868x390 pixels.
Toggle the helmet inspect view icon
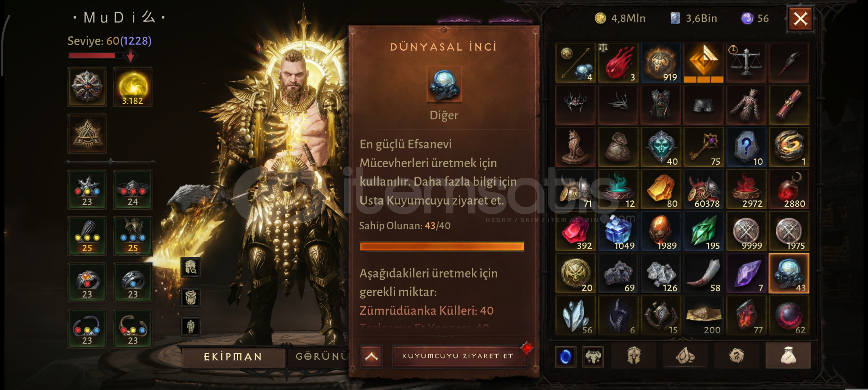(x=191, y=267)
